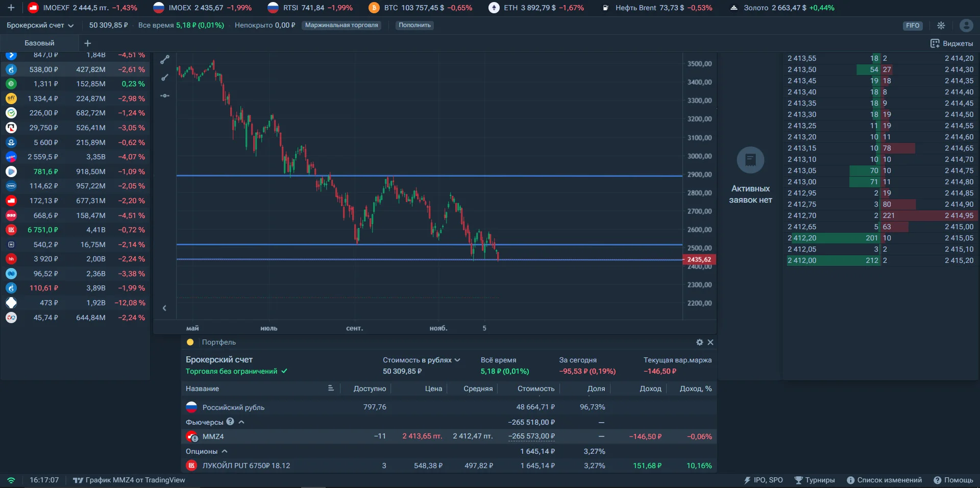The height and width of the screenshot is (488, 980).
Task: Click the help icon next to Фьючерсы
Action: (230, 422)
